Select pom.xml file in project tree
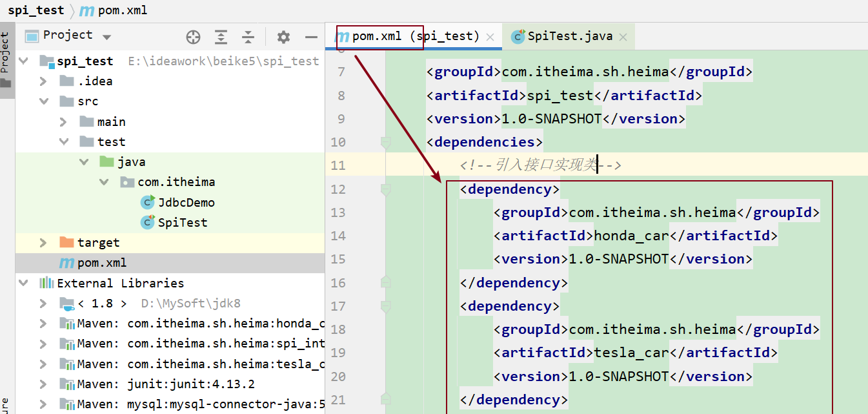 tap(101, 263)
